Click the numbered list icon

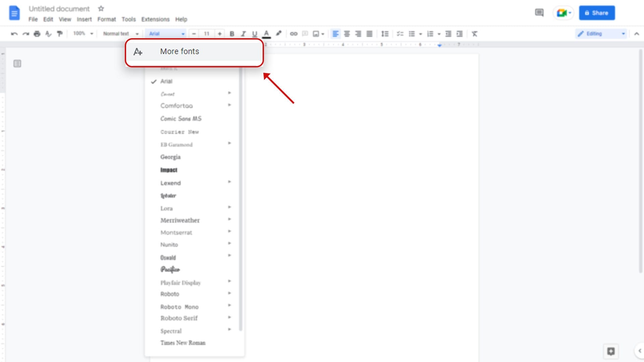pos(430,34)
